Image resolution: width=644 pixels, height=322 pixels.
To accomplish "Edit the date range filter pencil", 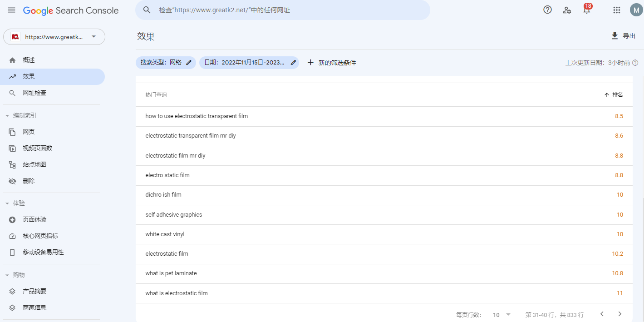I will click(x=293, y=63).
